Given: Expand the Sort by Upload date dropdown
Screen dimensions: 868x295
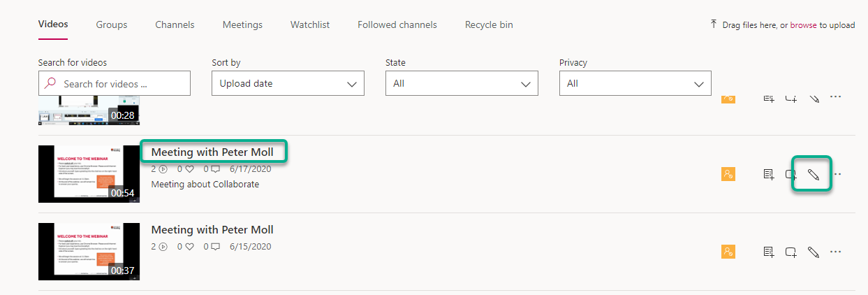Looking at the screenshot, I should click(288, 84).
